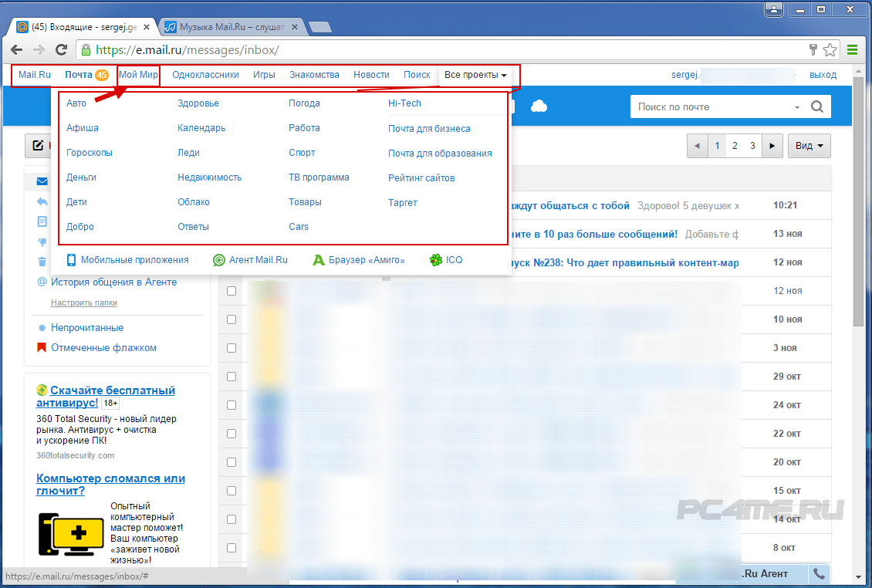This screenshot has width=872, height=588.
Task: Open the Погода link in projects menu
Action: 304,103
